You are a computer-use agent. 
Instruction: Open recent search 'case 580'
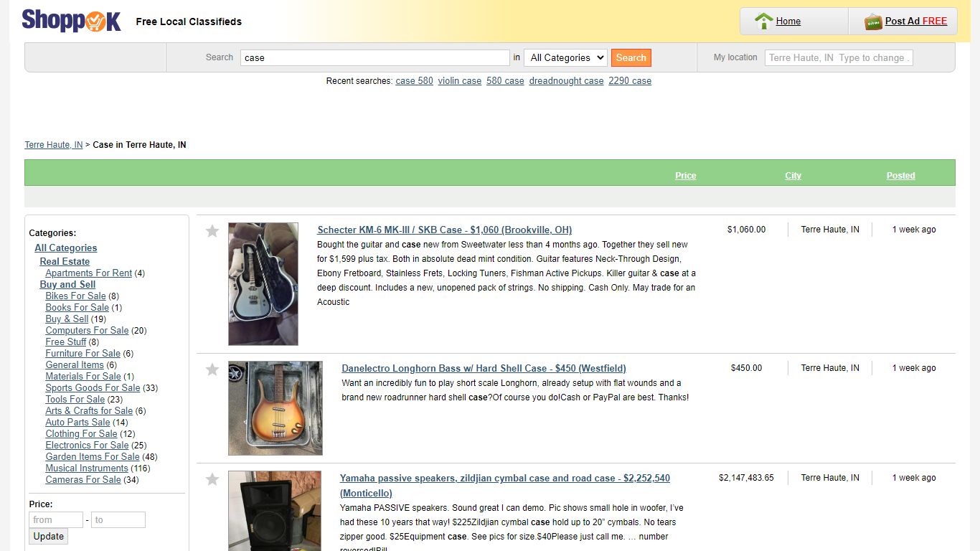[x=414, y=81]
